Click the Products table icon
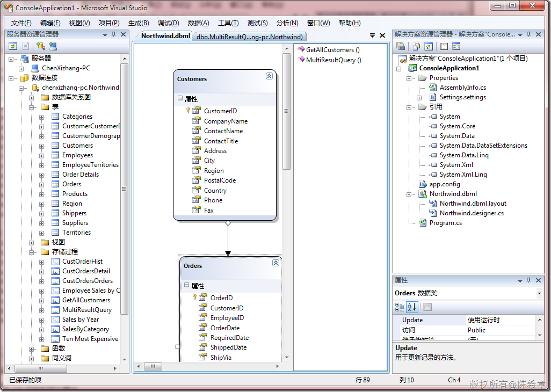Image resolution: width=551 pixels, height=392 pixels. pos(55,193)
